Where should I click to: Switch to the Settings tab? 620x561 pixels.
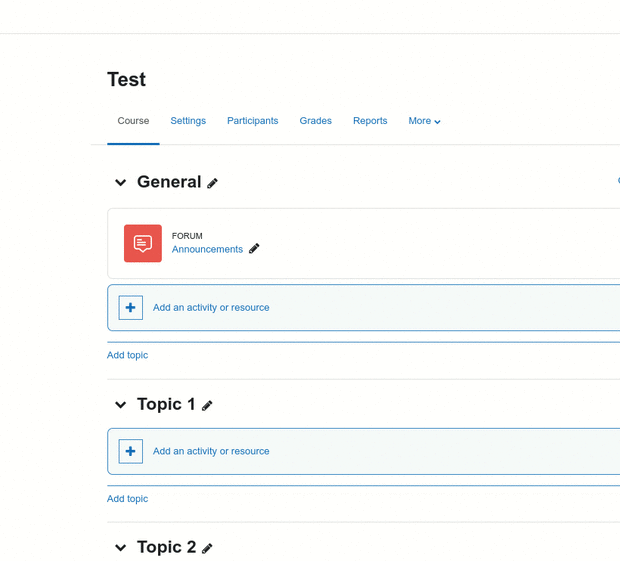click(188, 121)
